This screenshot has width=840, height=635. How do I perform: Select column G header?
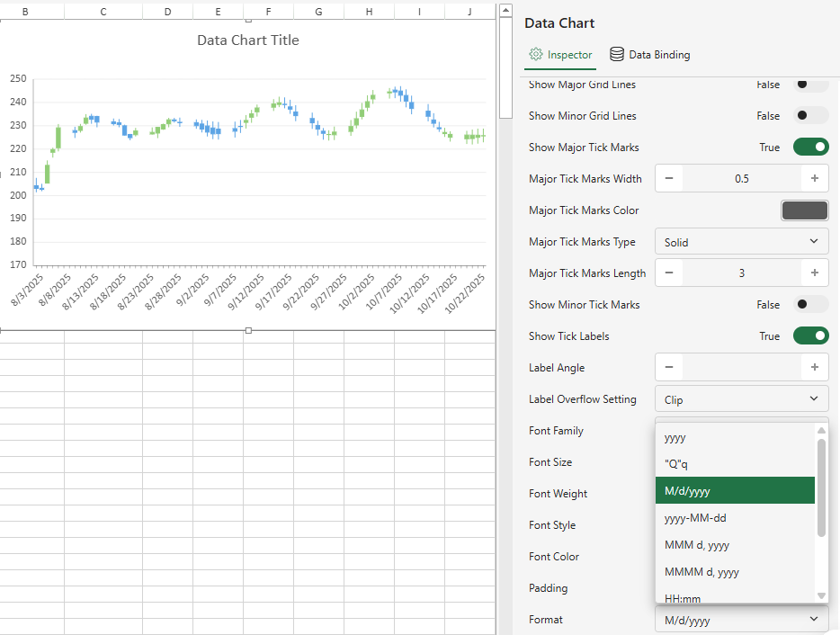[x=318, y=12]
